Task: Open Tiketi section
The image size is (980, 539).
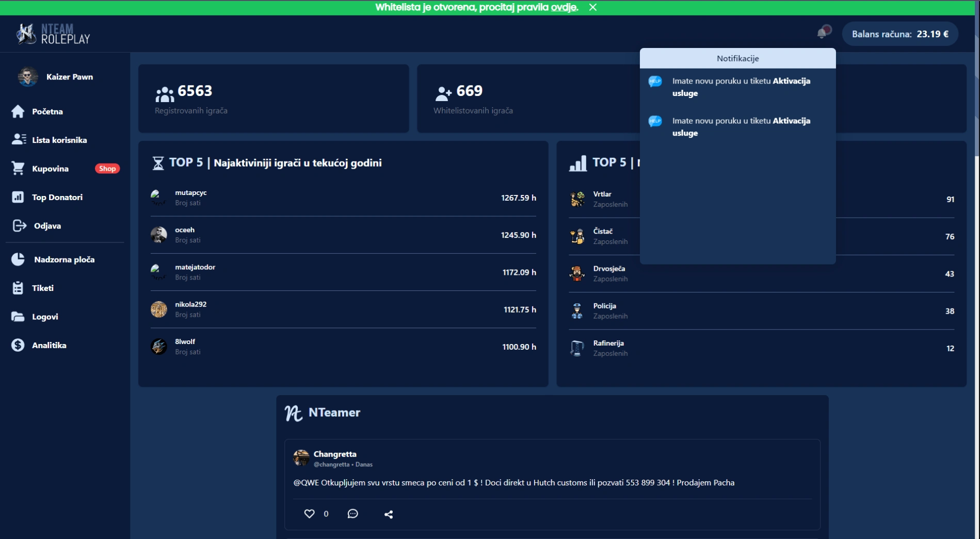Action: 43,288
